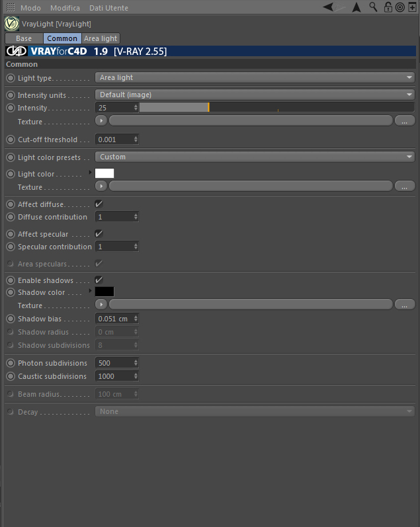Viewport: 420px width, 527px height.
Task: Uncheck the Affect diffuse checkbox
Action: coord(99,204)
